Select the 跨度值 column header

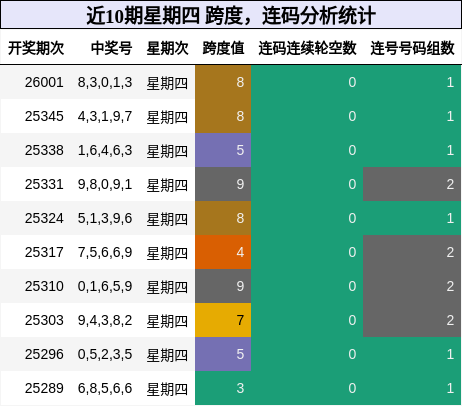point(224,48)
